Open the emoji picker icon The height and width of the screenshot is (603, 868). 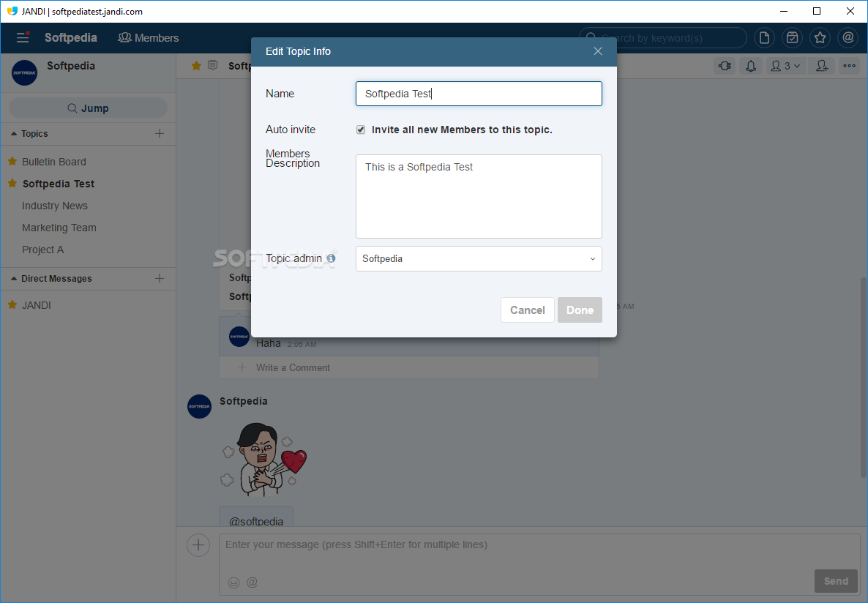233,583
